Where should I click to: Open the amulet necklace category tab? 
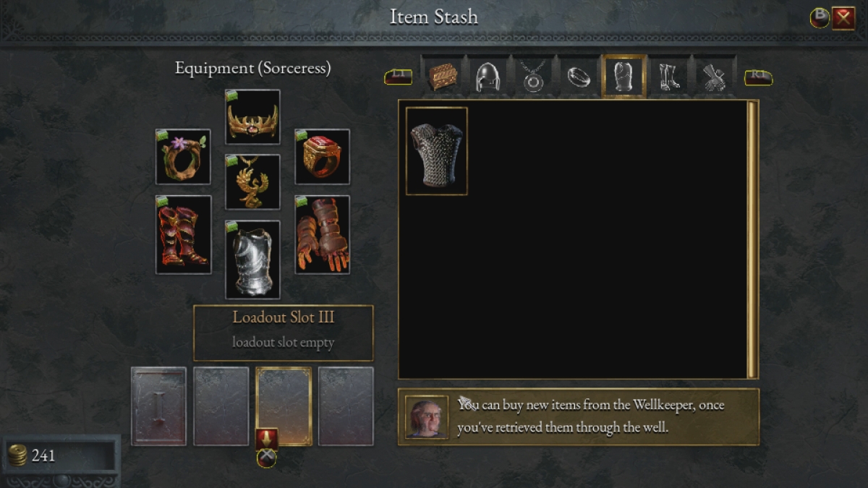(533, 76)
